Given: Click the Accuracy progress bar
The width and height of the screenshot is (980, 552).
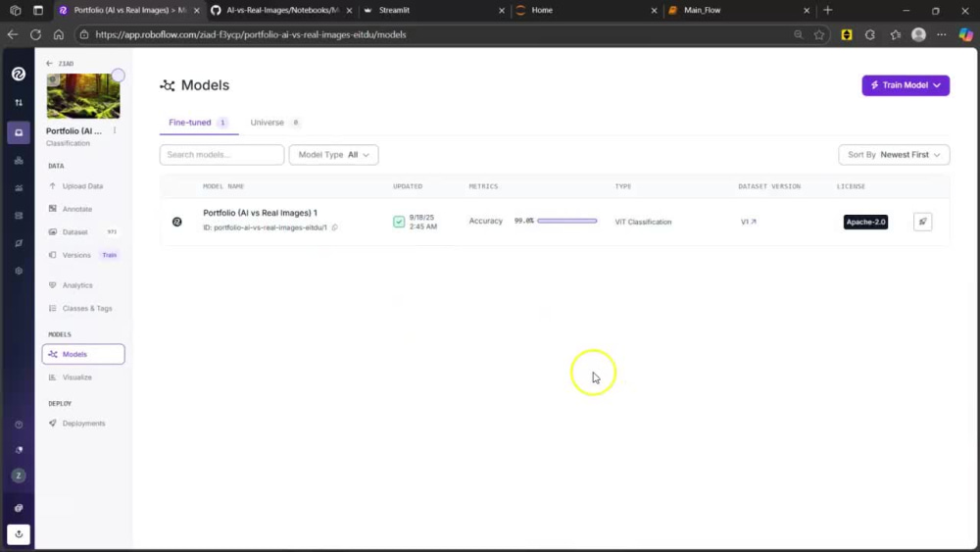Looking at the screenshot, I should 566,221.
